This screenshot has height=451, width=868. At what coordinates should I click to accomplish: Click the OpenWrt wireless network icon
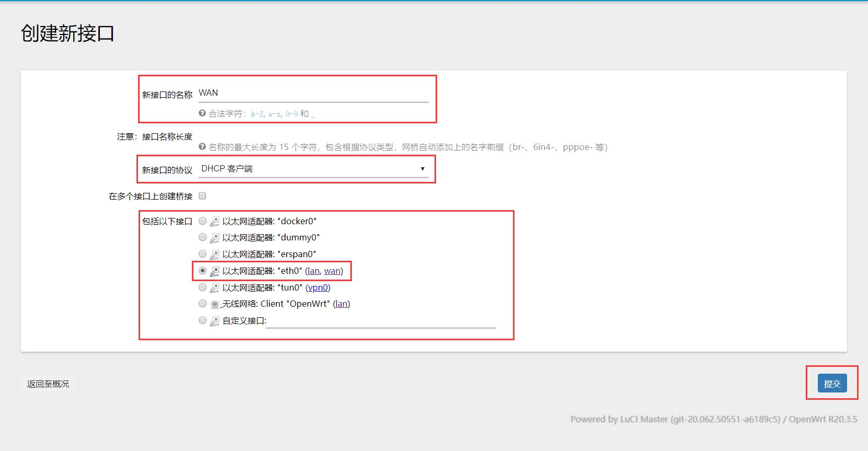(x=214, y=304)
